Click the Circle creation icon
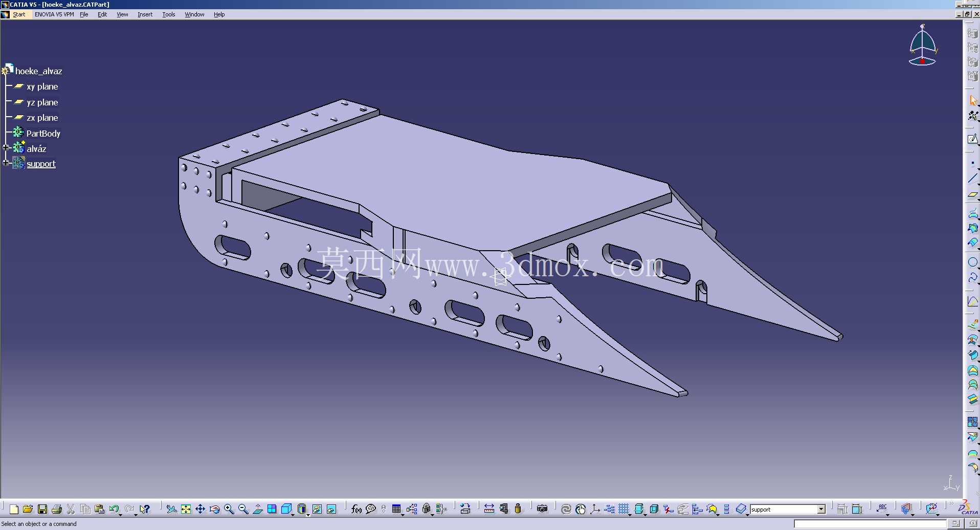 point(973,262)
